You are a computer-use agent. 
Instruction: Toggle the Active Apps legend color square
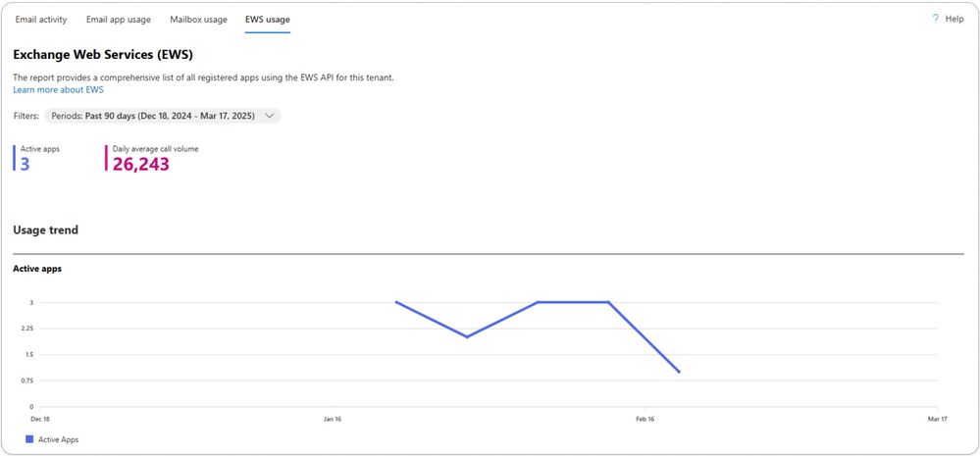29,439
